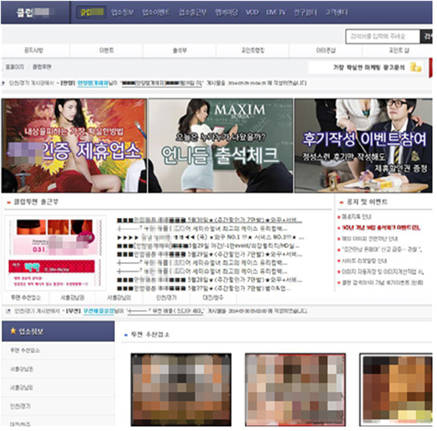
Task: Click the dark search button next to the search box
Action: tap(426, 36)
